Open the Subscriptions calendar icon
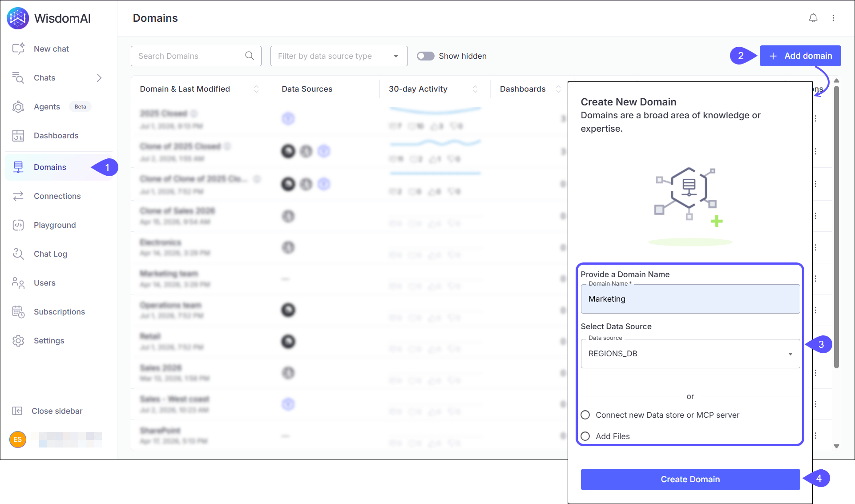This screenshot has height=504, width=855. (18, 312)
